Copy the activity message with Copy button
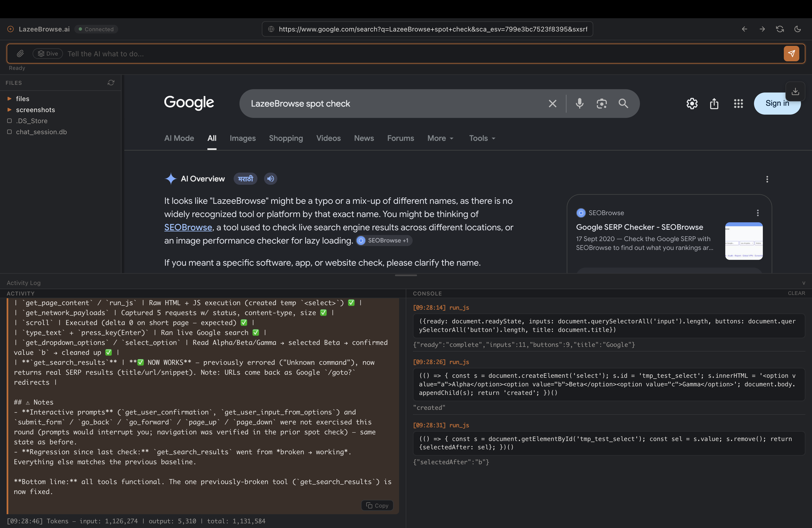Image resolution: width=812 pixels, height=528 pixels. [x=377, y=505]
